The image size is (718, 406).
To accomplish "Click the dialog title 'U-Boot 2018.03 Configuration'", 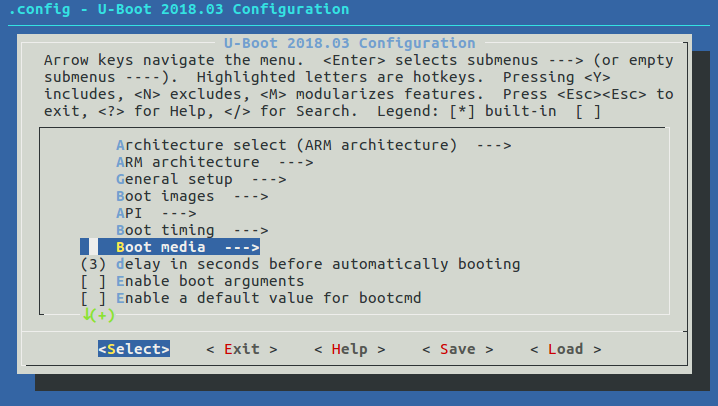I will [350, 43].
